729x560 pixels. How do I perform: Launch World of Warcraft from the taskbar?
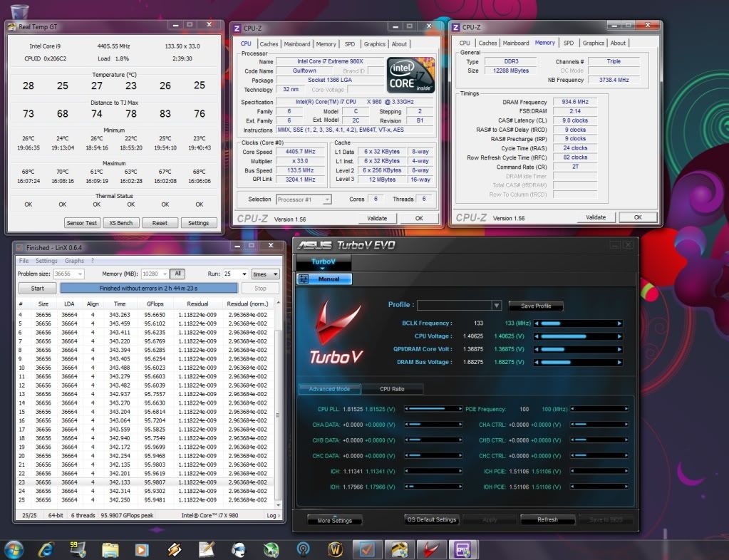335,550
